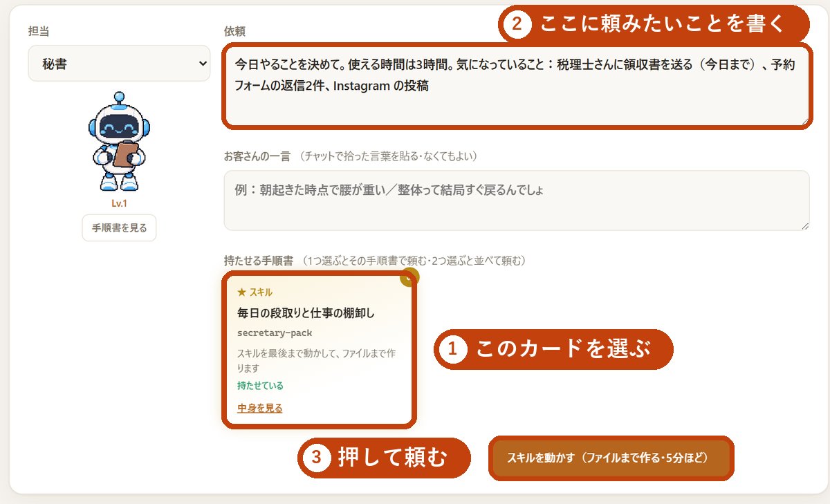This screenshot has width=830, height=504.
Task: Click the resize handle of お客さんの一言 box
Action: click(804, 225)
